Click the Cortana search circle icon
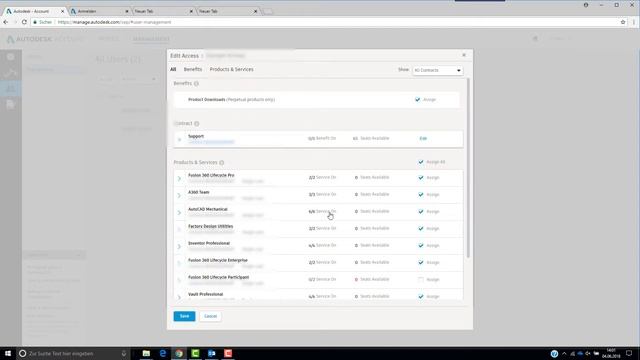 (x=23, y=353)
